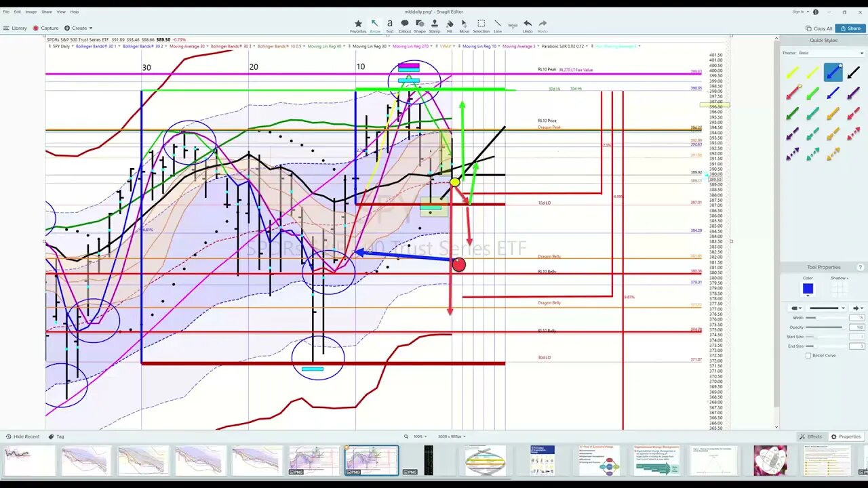Open the image dimensions dropdown
868x488 pixels.
[x=452, y=436]
